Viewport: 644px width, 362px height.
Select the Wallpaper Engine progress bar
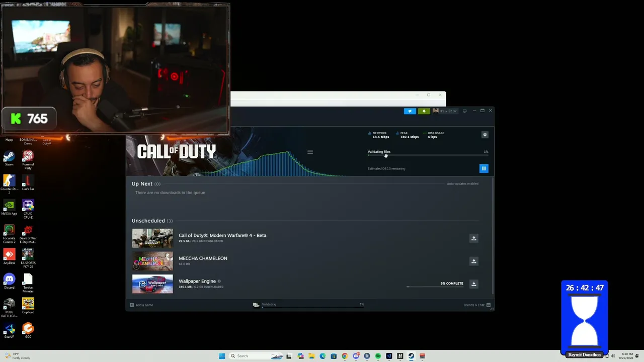point(435,287)
